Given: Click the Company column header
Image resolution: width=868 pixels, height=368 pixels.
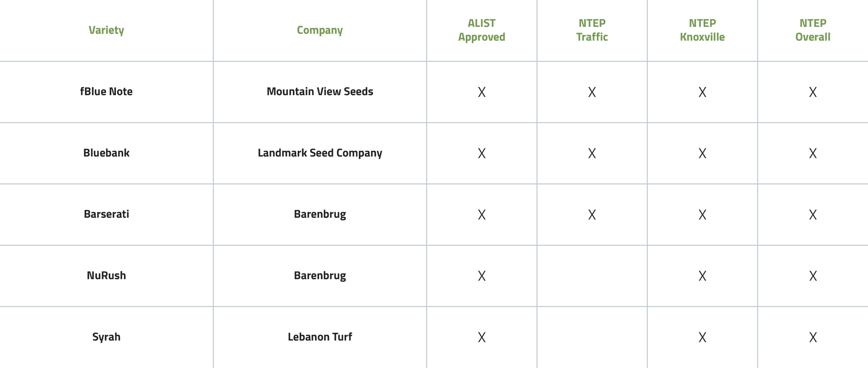Looking at the screenshot, I should [x=320, y=30].
